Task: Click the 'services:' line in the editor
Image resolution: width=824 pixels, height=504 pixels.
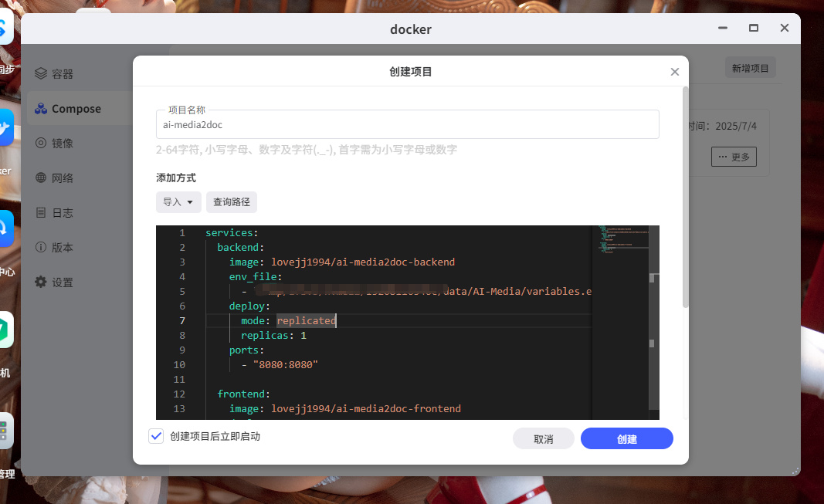Action: click(232, 232)
